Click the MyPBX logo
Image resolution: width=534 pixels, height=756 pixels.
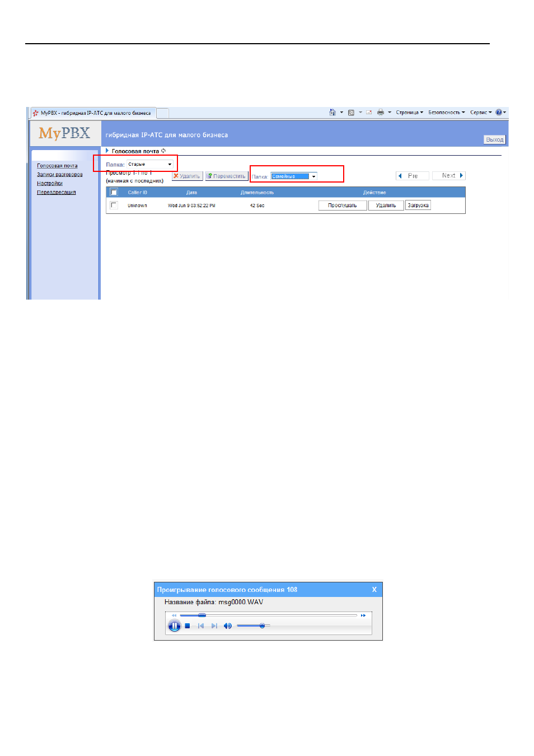pyautogui.click(x=64, y=133)
